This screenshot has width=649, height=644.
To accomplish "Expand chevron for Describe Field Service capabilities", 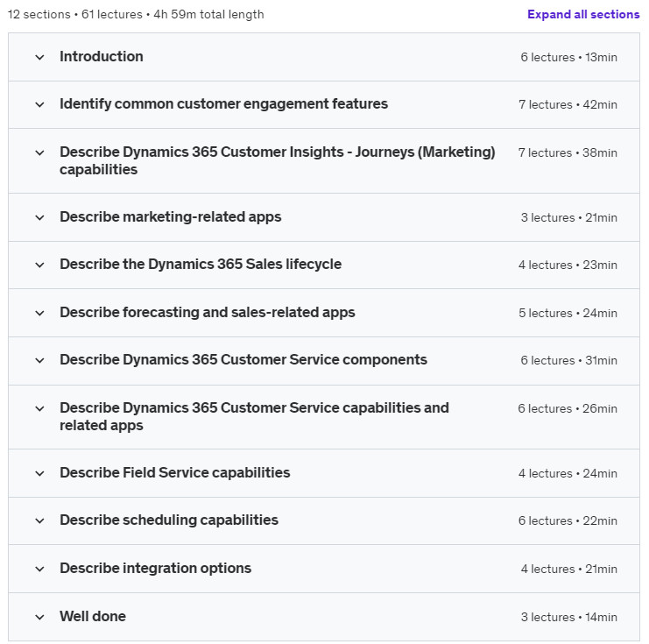I will click(39, 473).
